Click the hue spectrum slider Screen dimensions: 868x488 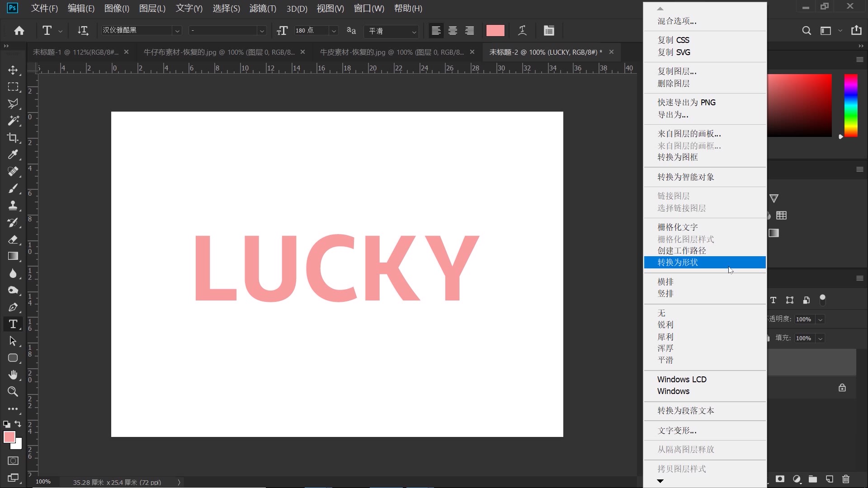(x=851, y=105)
